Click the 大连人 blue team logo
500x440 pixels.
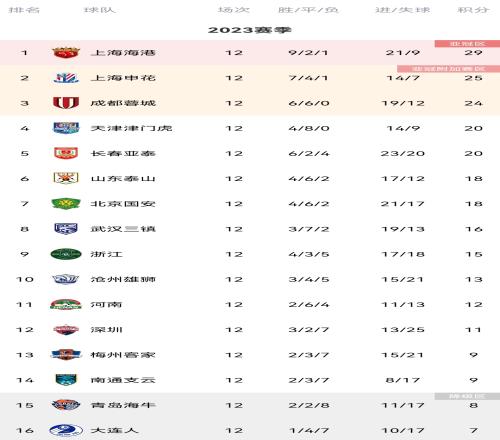(66, 430)
